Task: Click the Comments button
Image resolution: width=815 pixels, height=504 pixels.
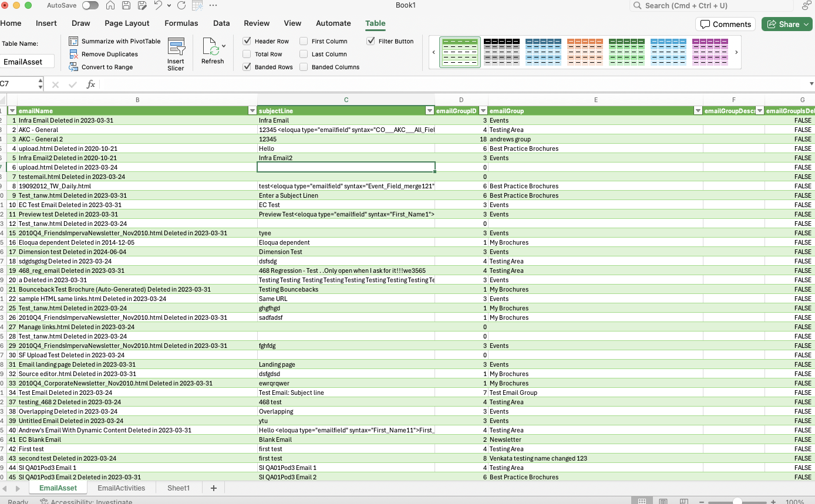Action: tap(726, 24)
